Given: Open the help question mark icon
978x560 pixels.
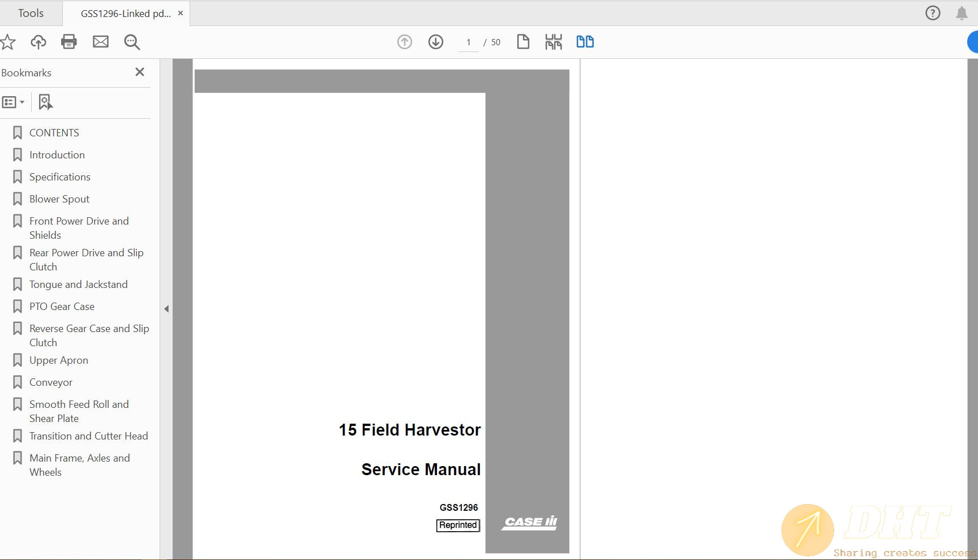Looking at the screenshot, I should tap(933, 13).
